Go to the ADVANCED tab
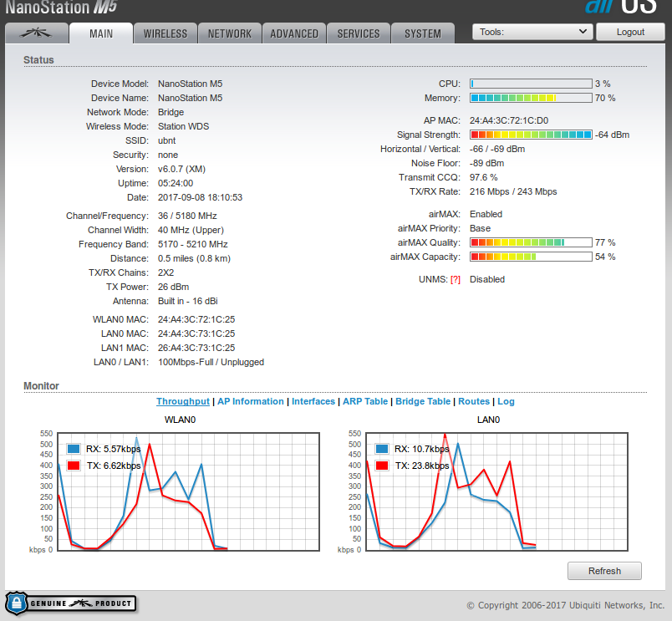The image size is (672, 621). (x=294, y=33)
